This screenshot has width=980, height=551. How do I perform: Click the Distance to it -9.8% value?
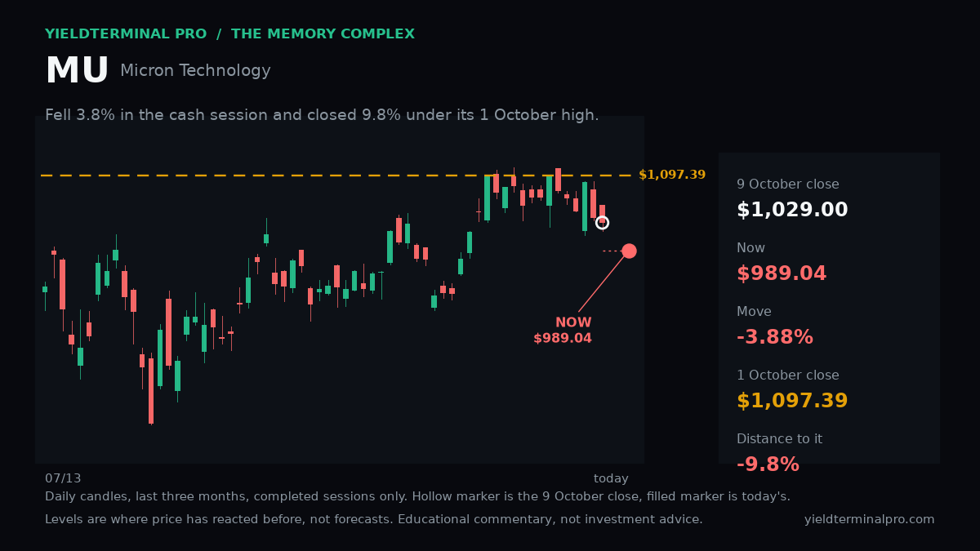[768, 465]
